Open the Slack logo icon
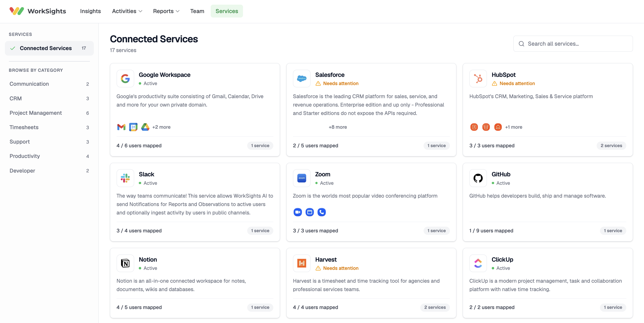This screenshot has height=323, width=644. point(125,178)
